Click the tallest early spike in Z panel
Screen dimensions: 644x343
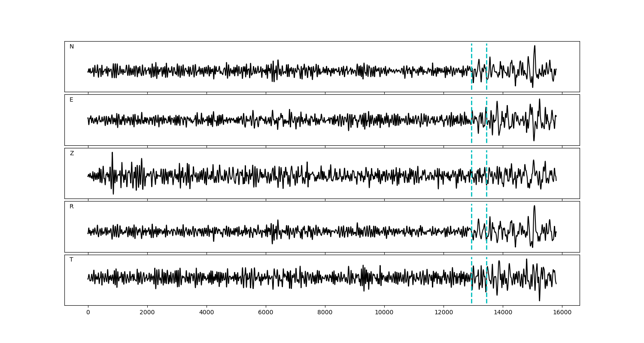[x=112, y=153]
